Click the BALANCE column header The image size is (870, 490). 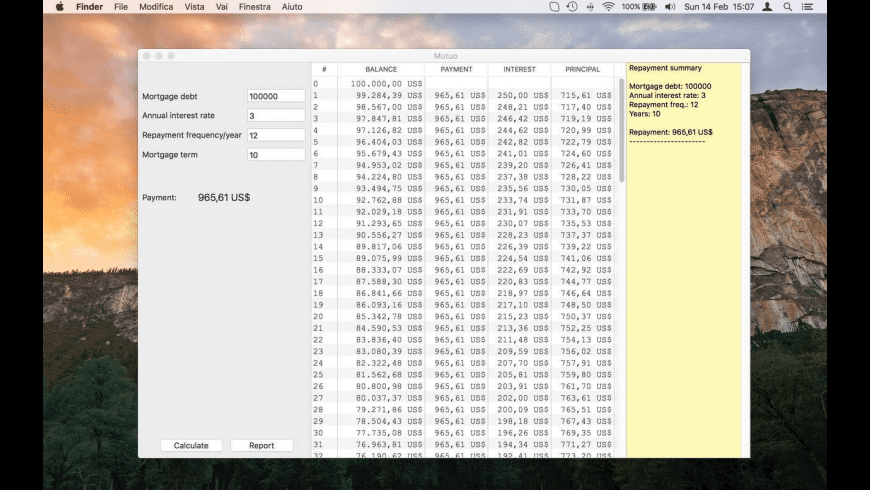coord(381,70)
